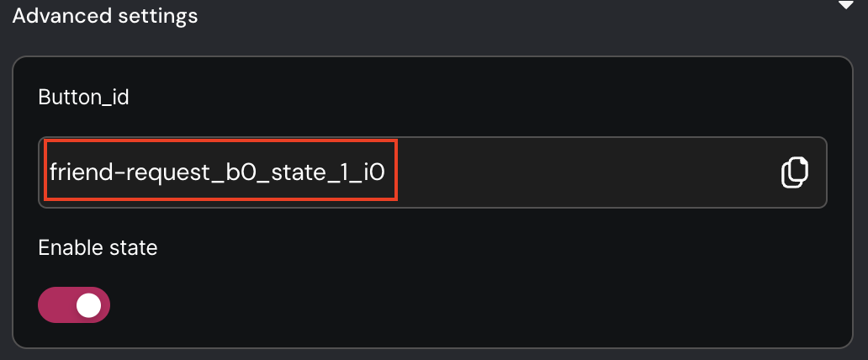Click the pink left side of the Enable state switch
The image size is (868, 360).
coord(56,305)
